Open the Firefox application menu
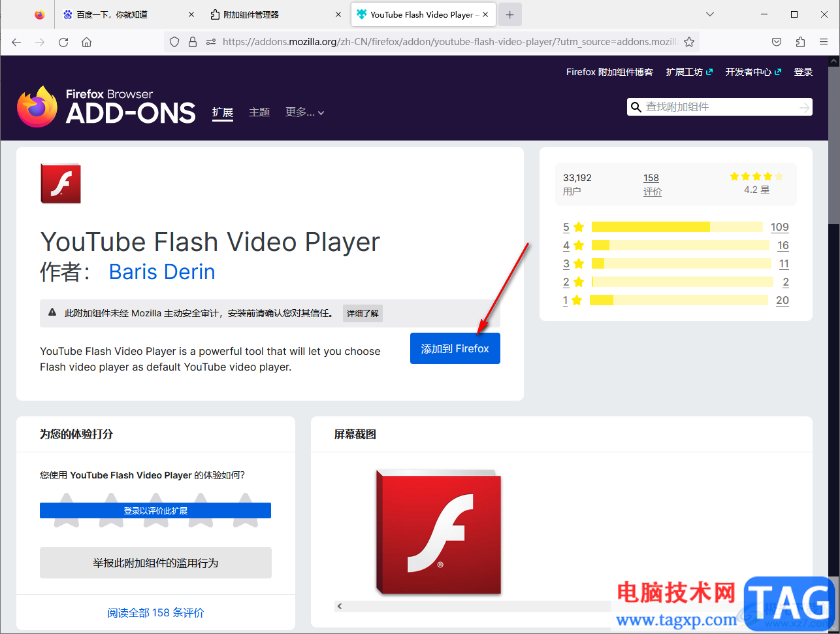This screenshot has width=840, height=634. pyautogui.click(x=824, y=42)
